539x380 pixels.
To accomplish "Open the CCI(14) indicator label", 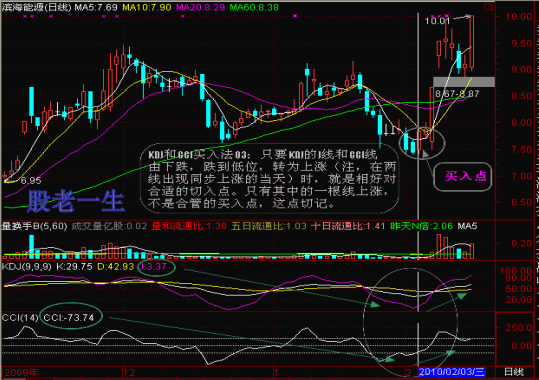I will coord(20,317).
